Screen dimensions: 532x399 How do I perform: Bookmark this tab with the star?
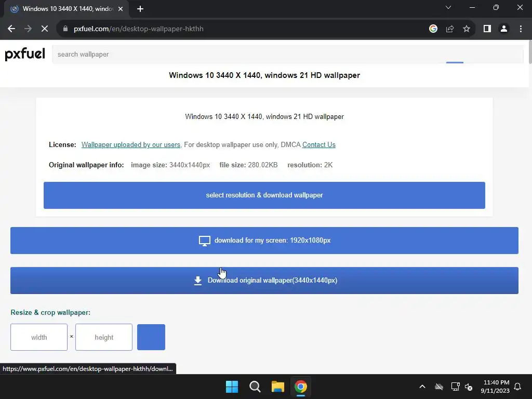[467, 29]
